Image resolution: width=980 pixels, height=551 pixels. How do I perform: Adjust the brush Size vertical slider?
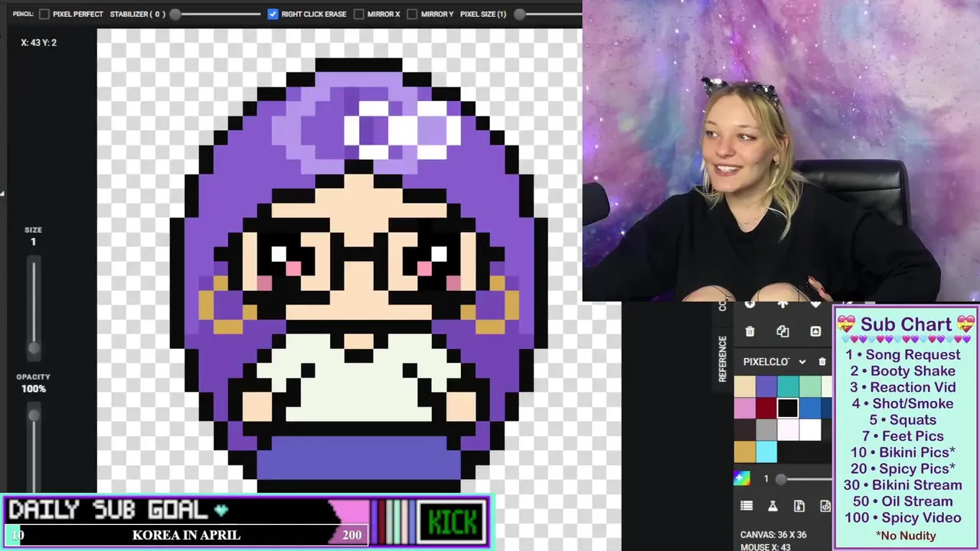[34, 306]
